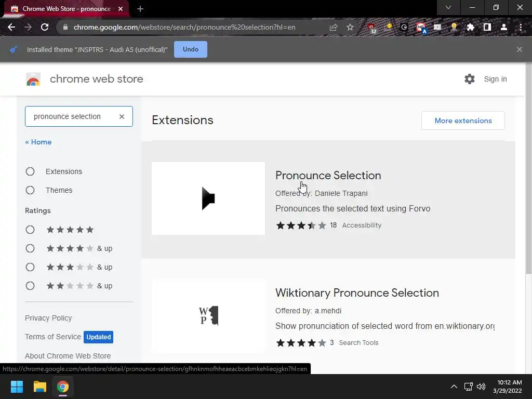Dismiss the installed theme notification bar

tap(520, 49)
